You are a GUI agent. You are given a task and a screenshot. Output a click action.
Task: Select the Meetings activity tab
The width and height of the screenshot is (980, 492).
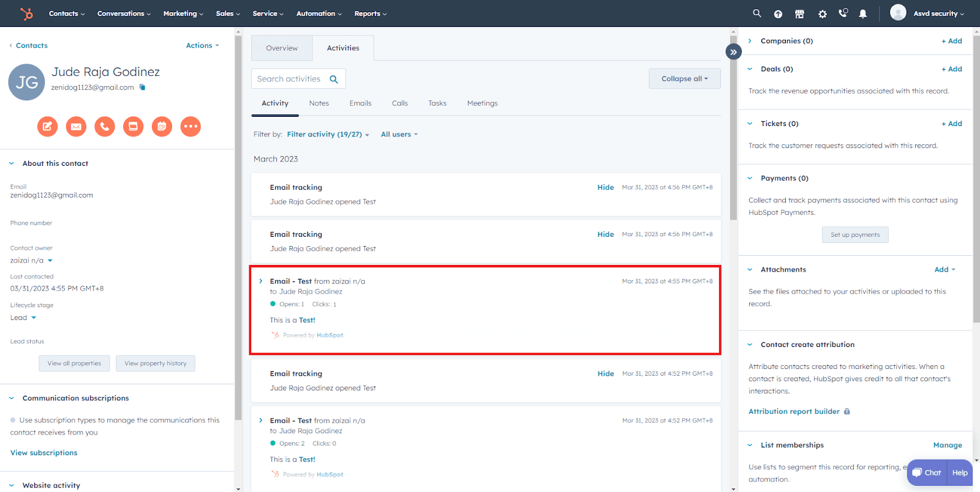click(x=483, y=103)
